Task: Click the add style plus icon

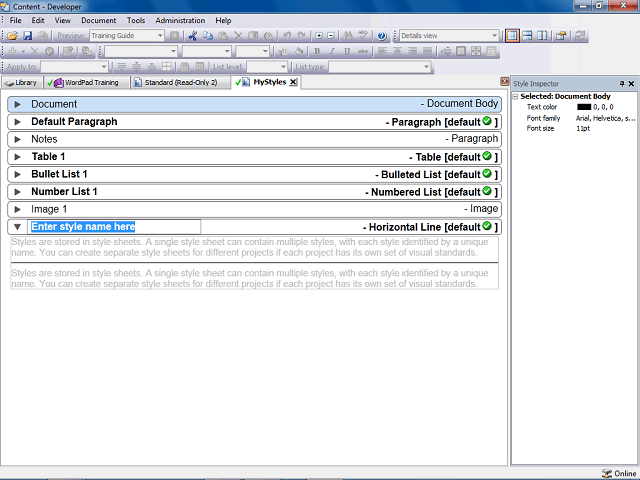Action: pyautogui.click(x=12, y=51)
